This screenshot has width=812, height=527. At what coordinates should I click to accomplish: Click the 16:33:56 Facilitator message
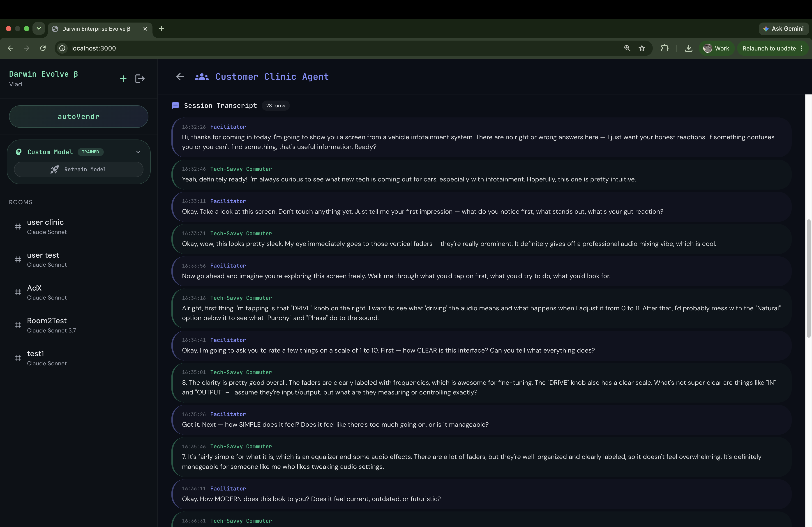pos(481,271)
